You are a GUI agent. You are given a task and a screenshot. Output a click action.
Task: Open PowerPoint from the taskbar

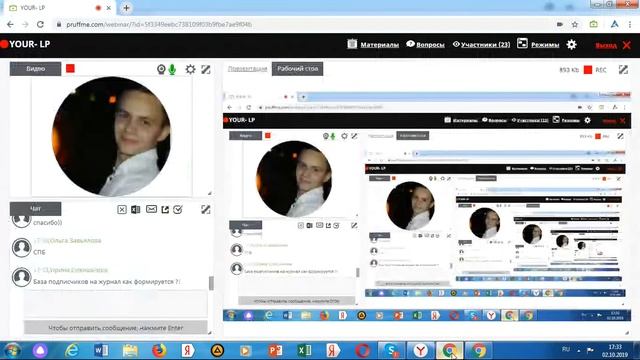pyautogui.click(x=275, y=350)
